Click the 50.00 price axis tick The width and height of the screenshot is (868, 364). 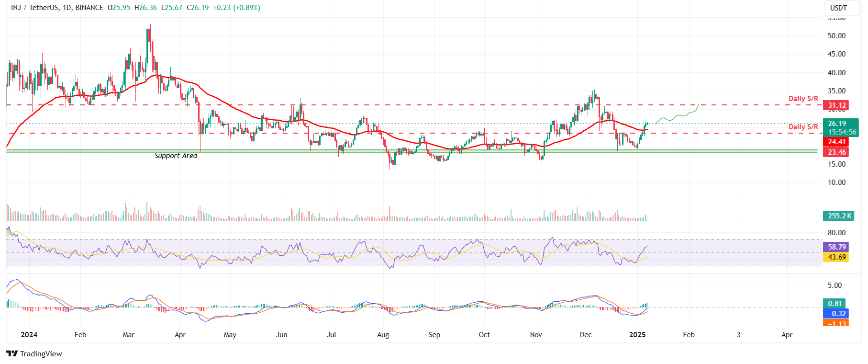coord(837,36)
